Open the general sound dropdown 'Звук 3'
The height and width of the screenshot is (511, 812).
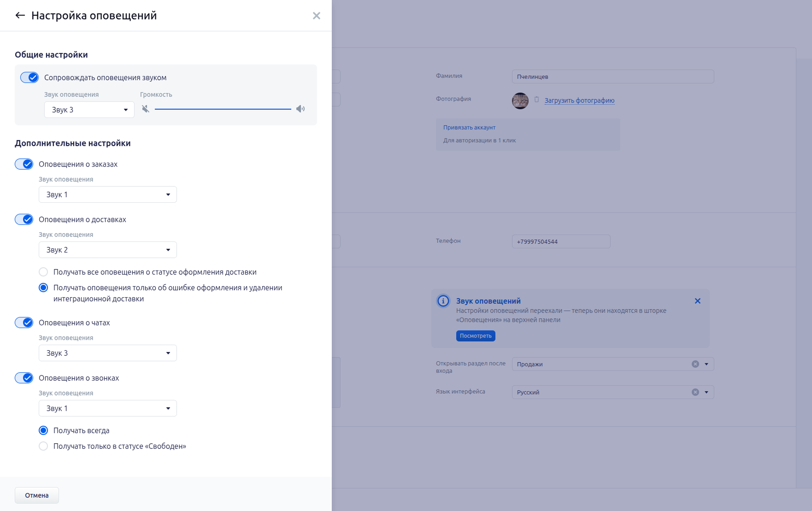click(89, 110)
